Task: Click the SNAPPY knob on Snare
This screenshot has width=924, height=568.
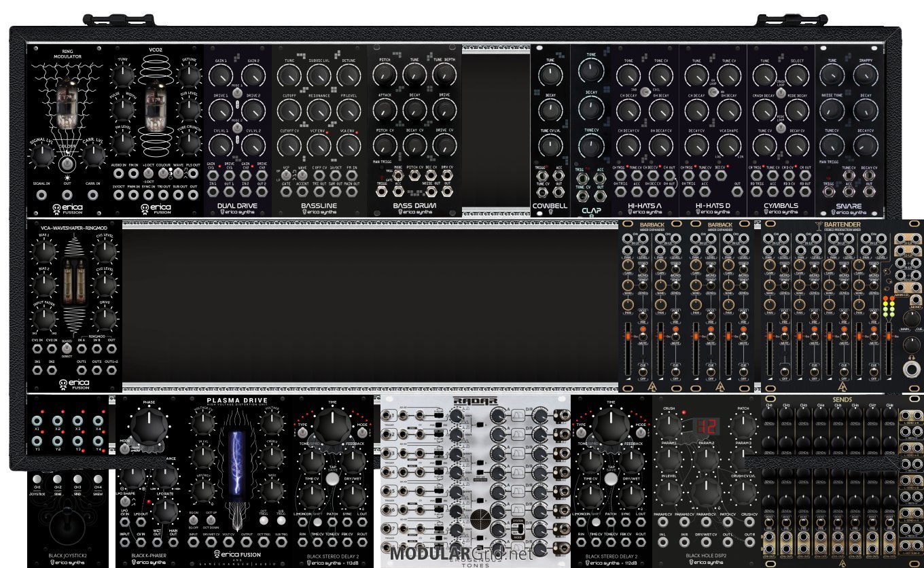Action: tap(865, 76)
